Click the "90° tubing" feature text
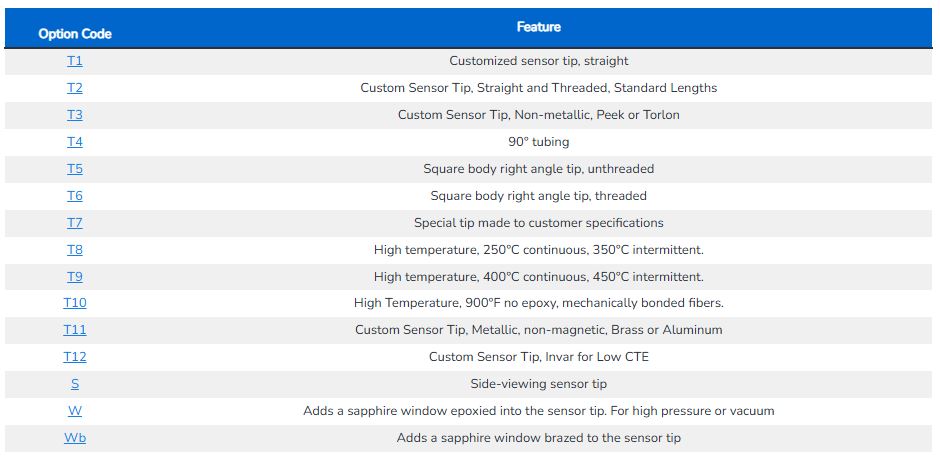The image size is (940, 460). 539,142
